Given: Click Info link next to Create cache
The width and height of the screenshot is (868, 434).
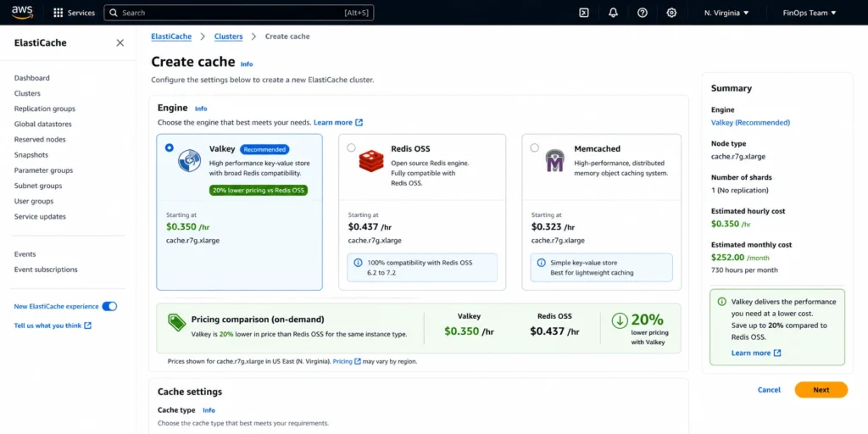Looking at the screenshot, I should coord(247,64).
